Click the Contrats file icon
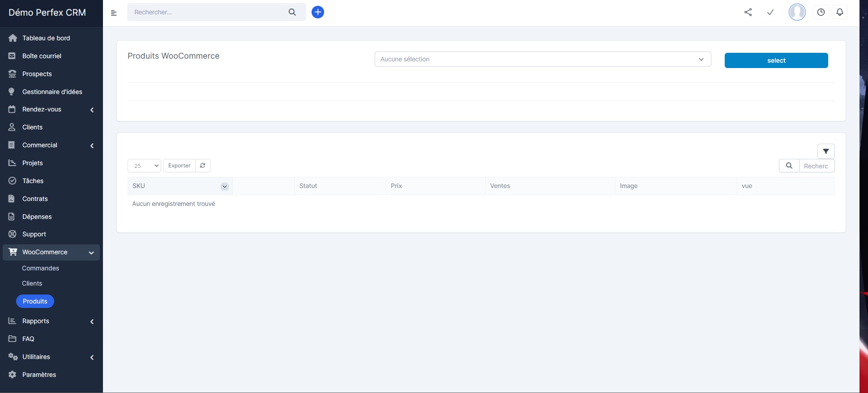The image size is (868, 393). (x=12, y=199)
